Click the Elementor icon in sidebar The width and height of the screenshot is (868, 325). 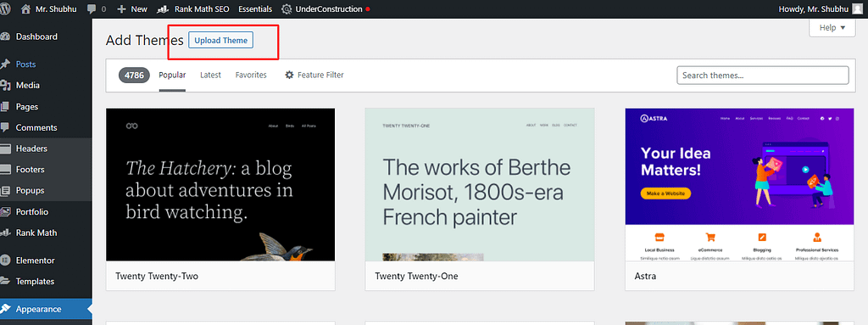(x=6, y=261)
